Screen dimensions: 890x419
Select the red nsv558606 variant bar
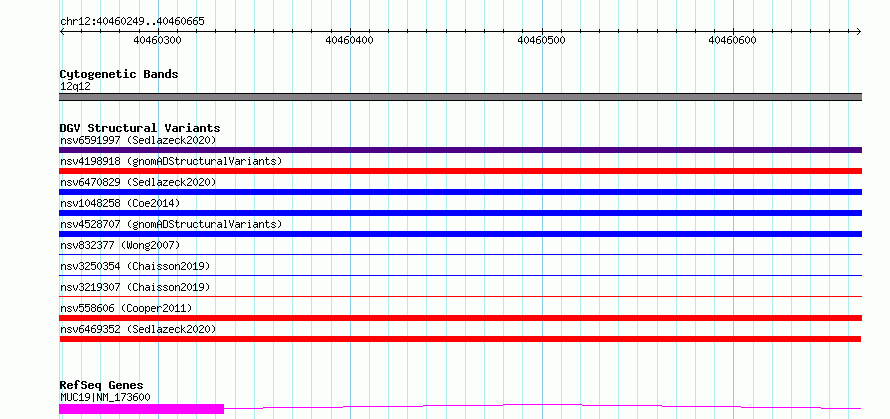(x=460, y=318)
